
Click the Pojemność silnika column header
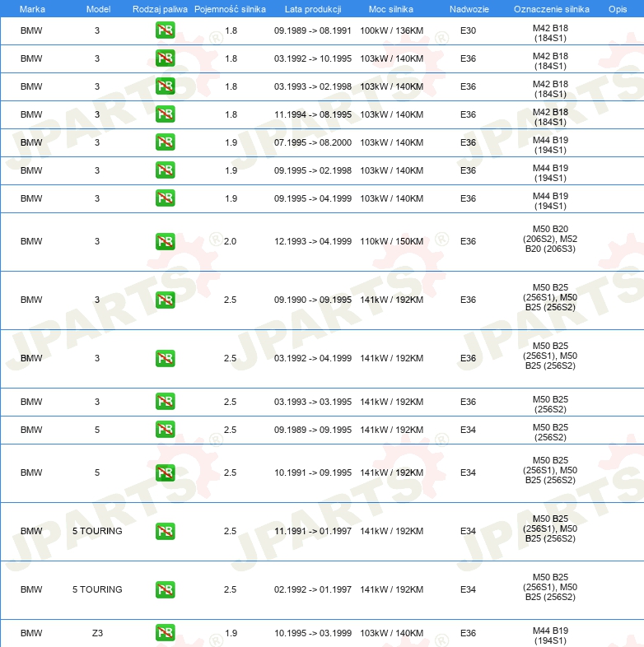(230, 9)
